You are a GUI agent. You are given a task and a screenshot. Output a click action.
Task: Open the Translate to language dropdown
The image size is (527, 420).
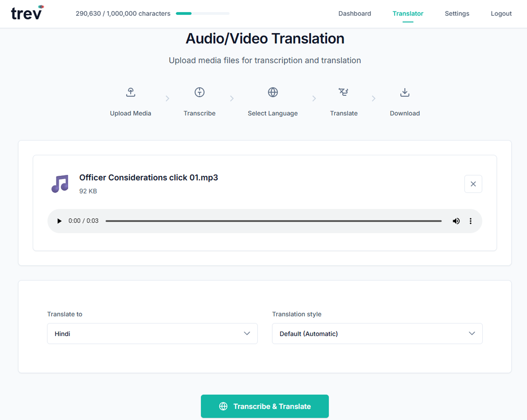coord(152,334)
